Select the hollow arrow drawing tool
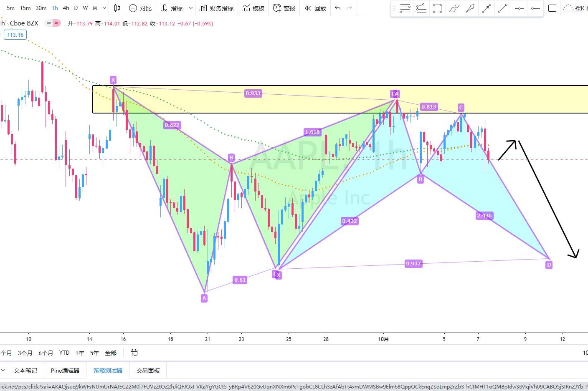 tap(470, 8)
